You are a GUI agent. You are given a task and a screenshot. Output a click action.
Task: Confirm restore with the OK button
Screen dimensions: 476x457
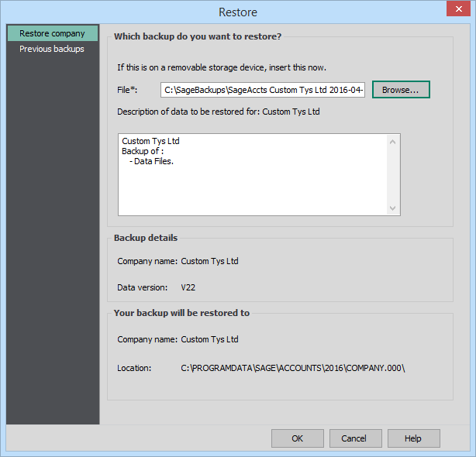[x=298, y=438]
